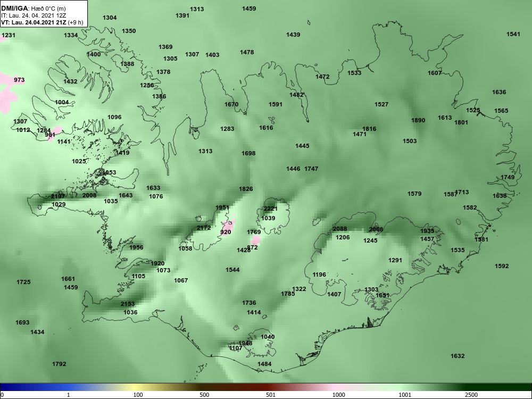Click the map value 1439
This screenshot has height=399, width=532.
[293, 35]
